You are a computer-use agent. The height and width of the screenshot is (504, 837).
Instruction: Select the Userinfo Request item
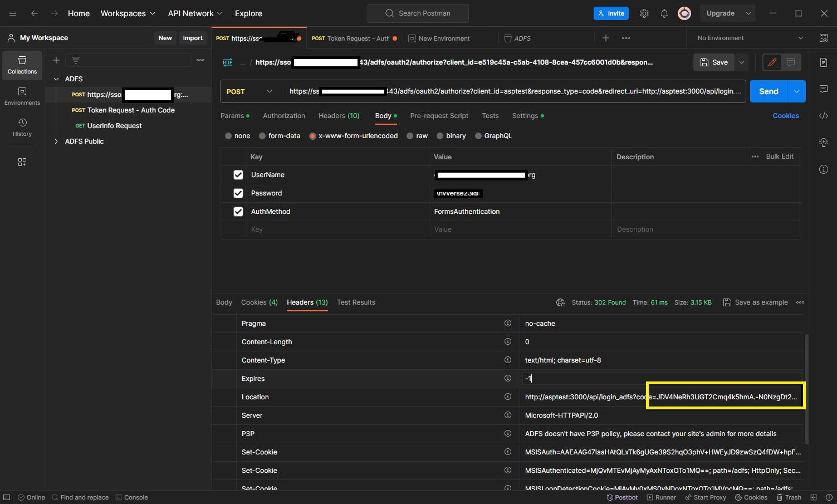point(114,126)
